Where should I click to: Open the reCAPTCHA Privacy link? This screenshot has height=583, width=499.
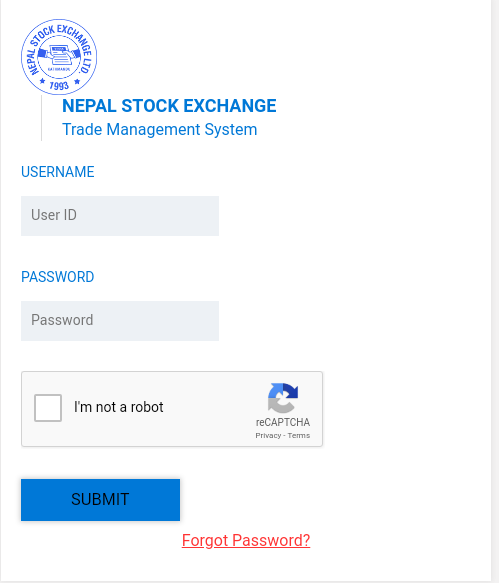268,435
